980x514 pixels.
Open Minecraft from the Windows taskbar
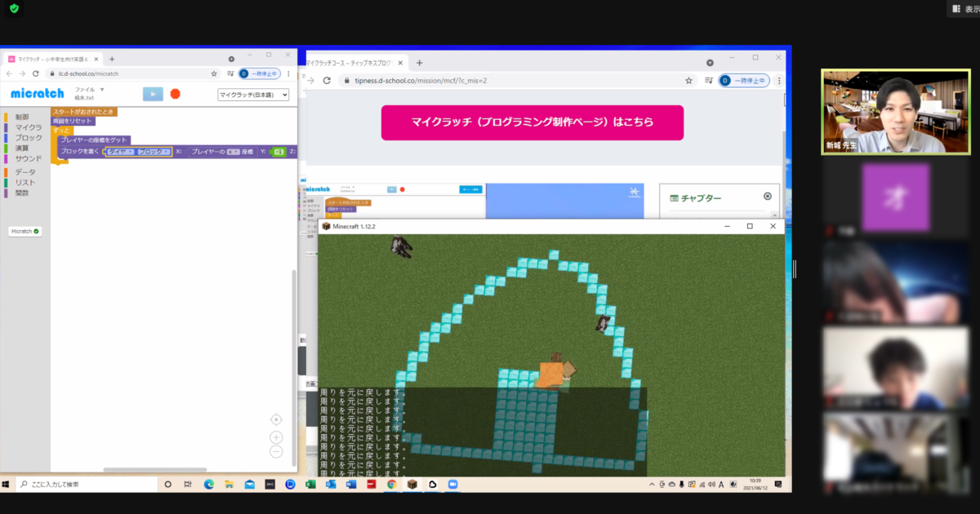(412, 485)
